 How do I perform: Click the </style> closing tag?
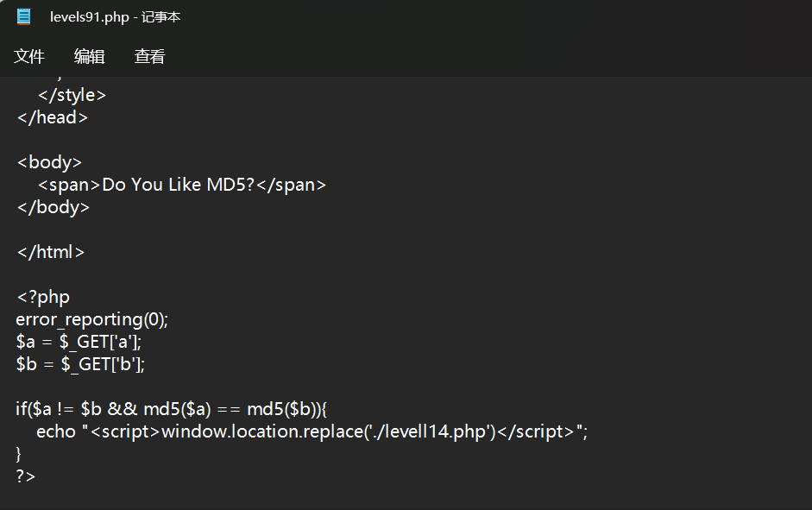tap(72, 94)
